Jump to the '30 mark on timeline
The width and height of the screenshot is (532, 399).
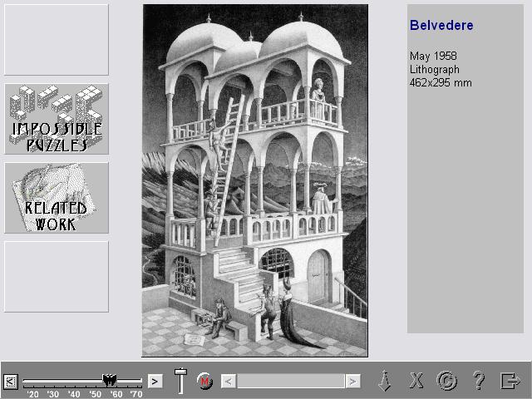click(x=53, y=394)
